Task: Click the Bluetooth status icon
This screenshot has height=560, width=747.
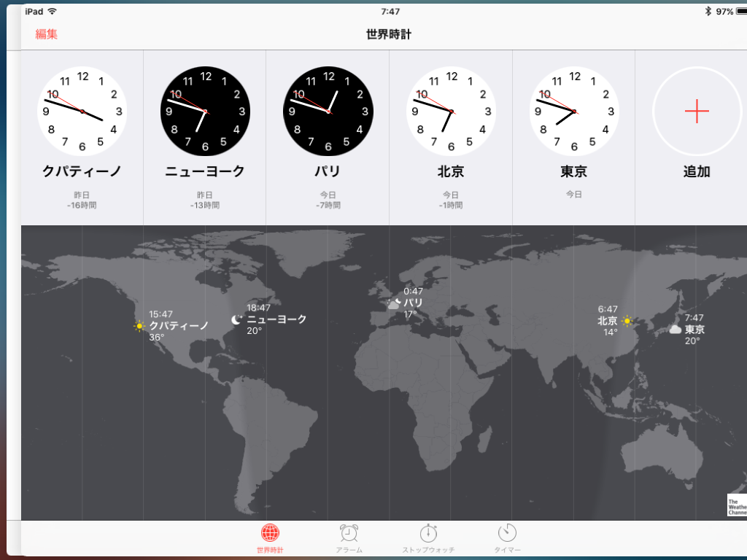Action: [x=708, y=11]
